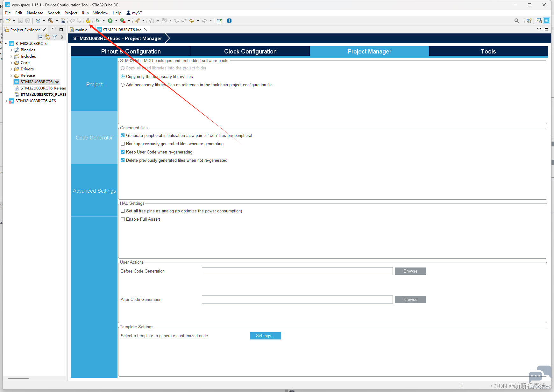Select 'Add necessary library files as reference' option
This screenshot has height=392, width=554.
pyautogui.click(x=123, y=85)
